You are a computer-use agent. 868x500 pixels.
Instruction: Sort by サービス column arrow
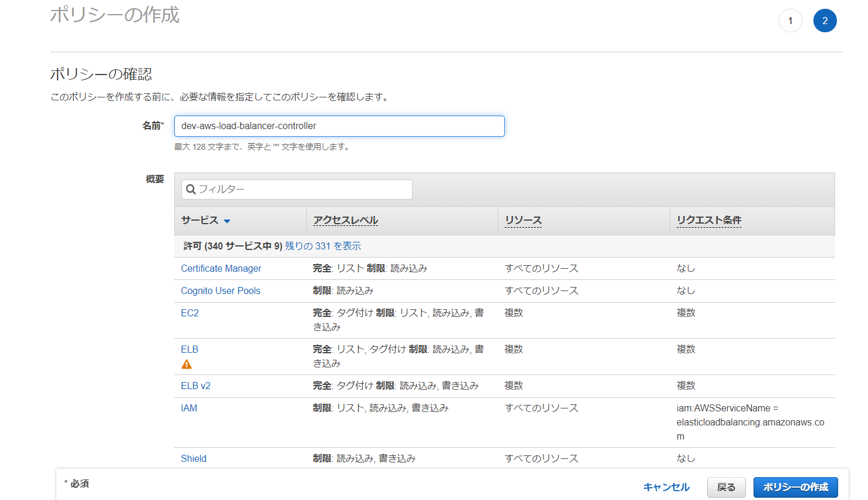pyautogui.click(x=227, y=221)
